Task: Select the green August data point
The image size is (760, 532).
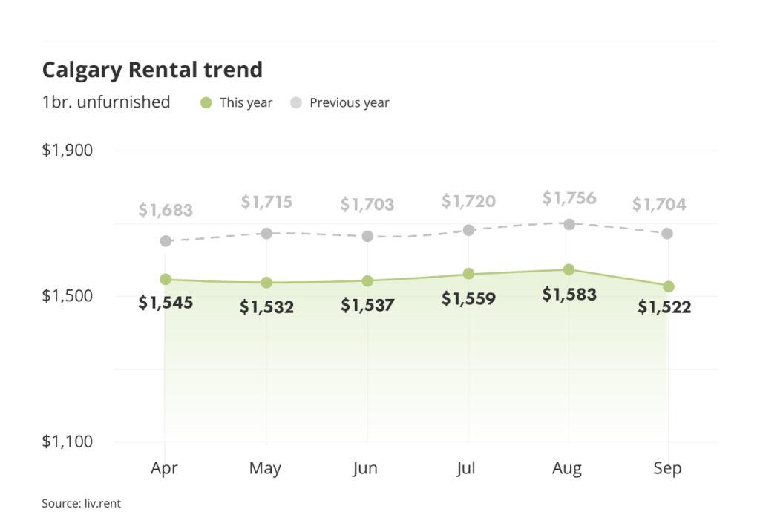Action: pos(569,269)
